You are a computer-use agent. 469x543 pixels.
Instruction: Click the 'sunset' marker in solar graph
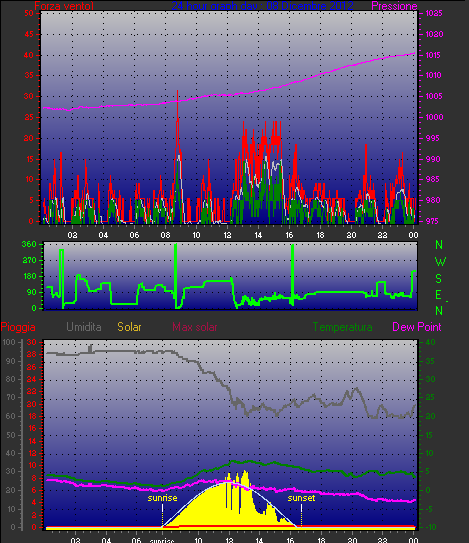coord(301,498)
